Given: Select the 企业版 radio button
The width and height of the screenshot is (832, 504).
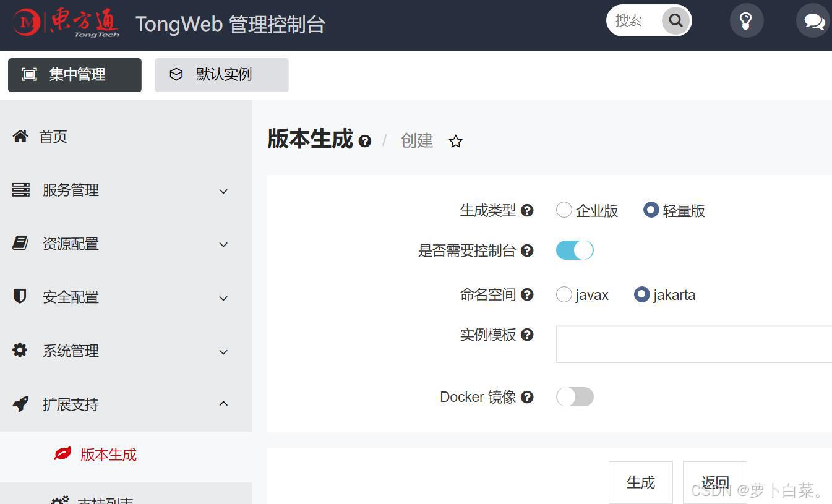Looking at the screenshot, I should tap(564, 210).
